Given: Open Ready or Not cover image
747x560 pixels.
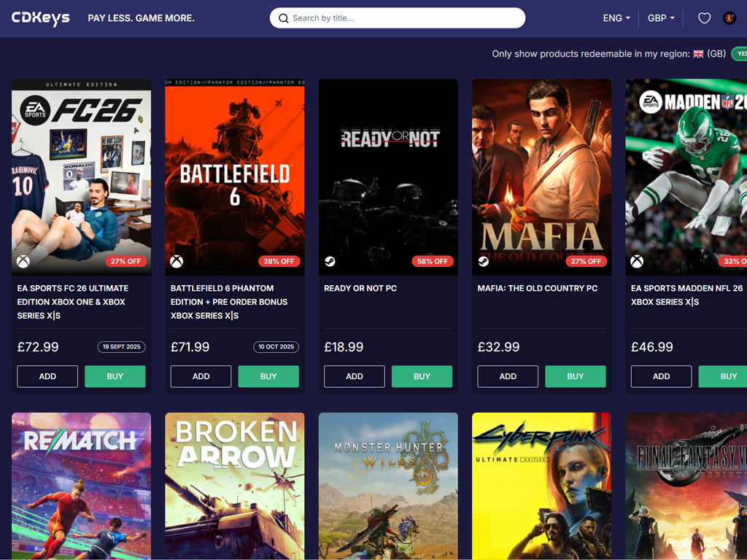Looking at the screenshot, I should (x=388, y=177).
